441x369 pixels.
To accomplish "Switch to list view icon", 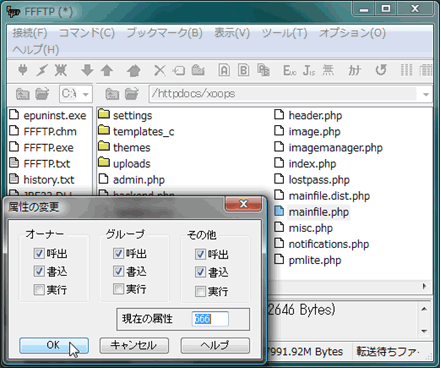I will pos(406,70).
